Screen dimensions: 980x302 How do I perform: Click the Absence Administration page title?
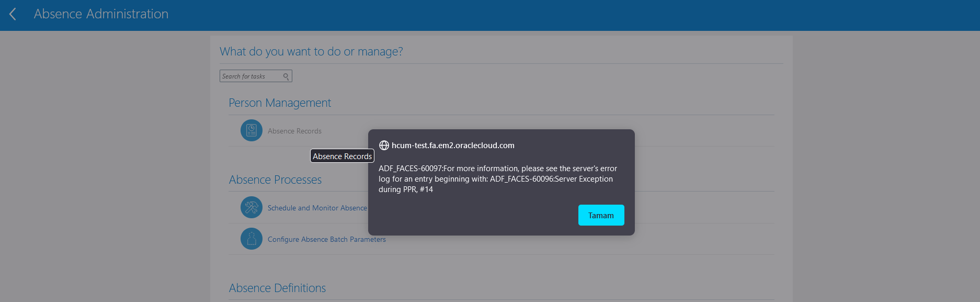coord(101,14)
